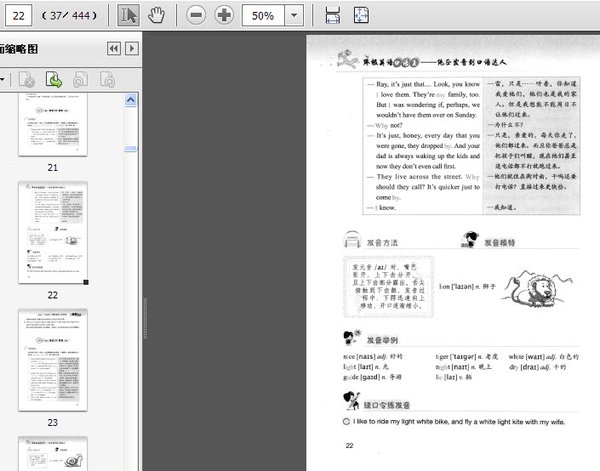Image resolution: width=600 pixels, height=471 pixels.
Task: Click the nice [naɪs] word entry
Action: [x=373, y=357]
